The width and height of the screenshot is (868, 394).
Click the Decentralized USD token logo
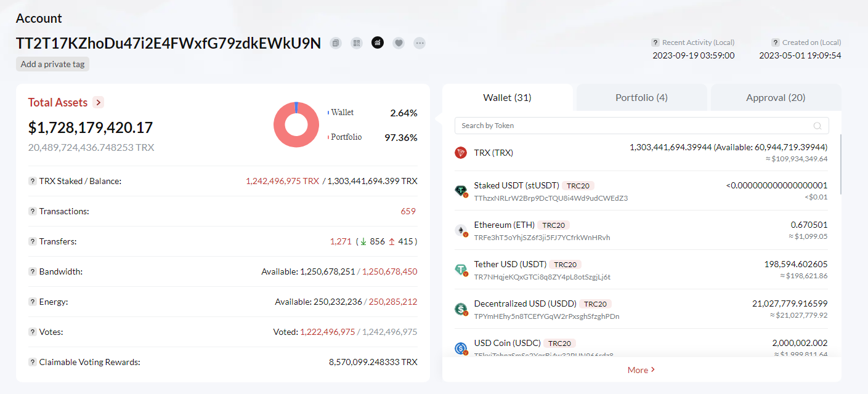click(x=461, y=310)
